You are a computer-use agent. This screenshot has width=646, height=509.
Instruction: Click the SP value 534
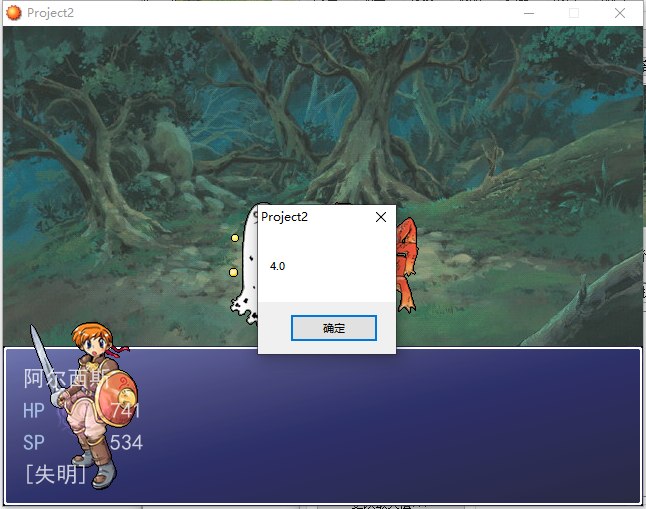(126, 443)
